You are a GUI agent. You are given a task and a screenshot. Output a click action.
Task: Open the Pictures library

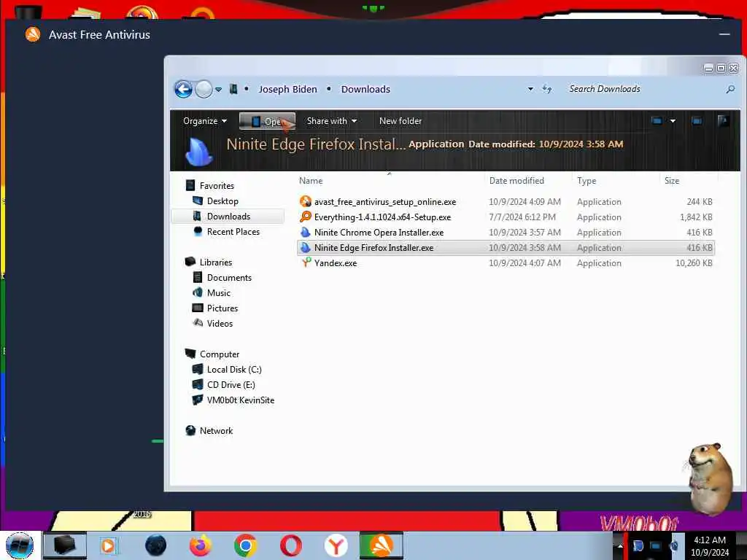pyautogui.click(x=222, y=308)
